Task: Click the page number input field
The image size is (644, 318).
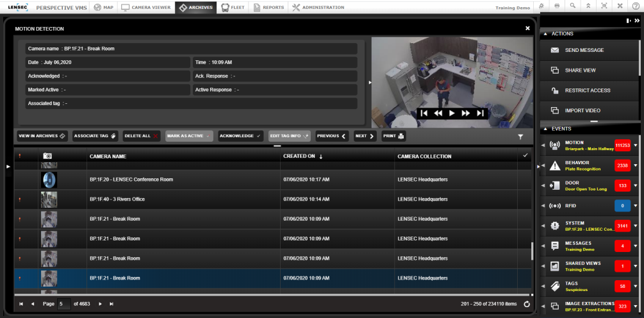Action: pos(63,304)
